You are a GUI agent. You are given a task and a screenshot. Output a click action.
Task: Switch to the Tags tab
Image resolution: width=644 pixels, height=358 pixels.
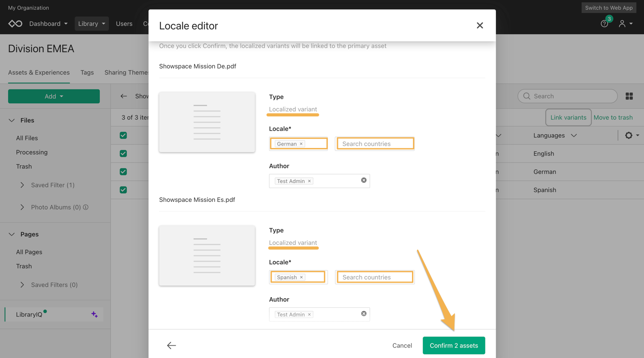pyautogui.click(x=87, y=73)
